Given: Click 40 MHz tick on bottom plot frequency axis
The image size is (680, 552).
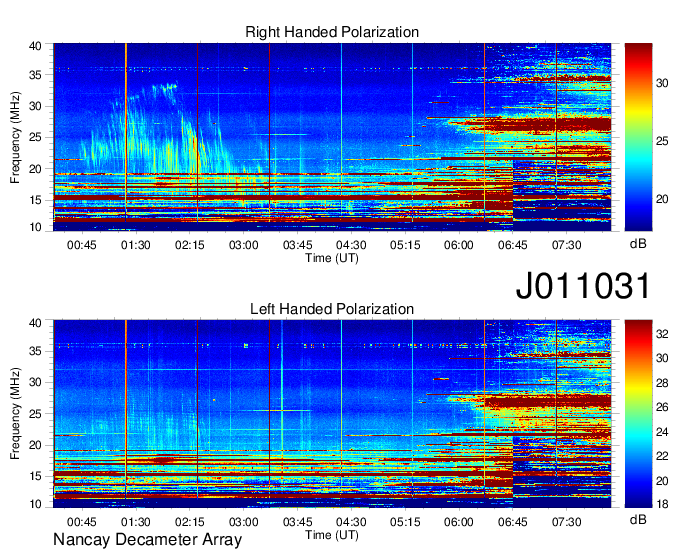Looking at the screenshot, I should [x=36, y=323].
